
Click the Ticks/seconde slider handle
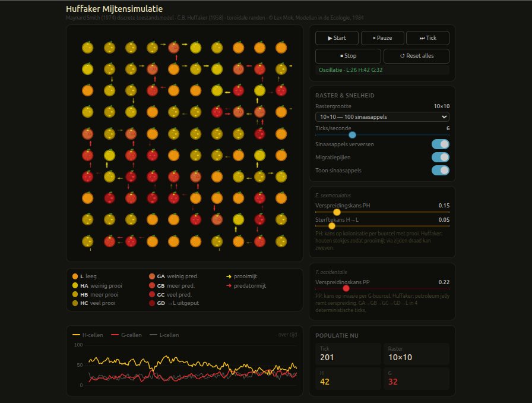(352, 135)
